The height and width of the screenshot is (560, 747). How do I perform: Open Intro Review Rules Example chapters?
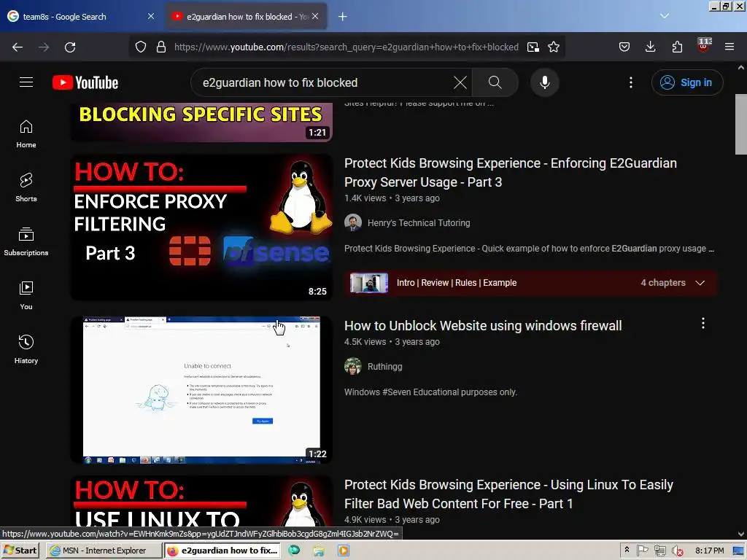457,283
